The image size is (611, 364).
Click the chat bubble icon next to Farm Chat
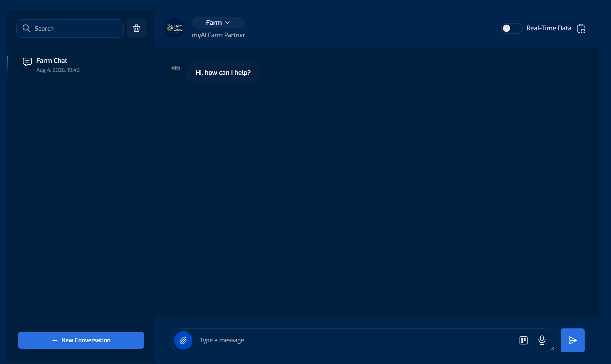(27, 62)
